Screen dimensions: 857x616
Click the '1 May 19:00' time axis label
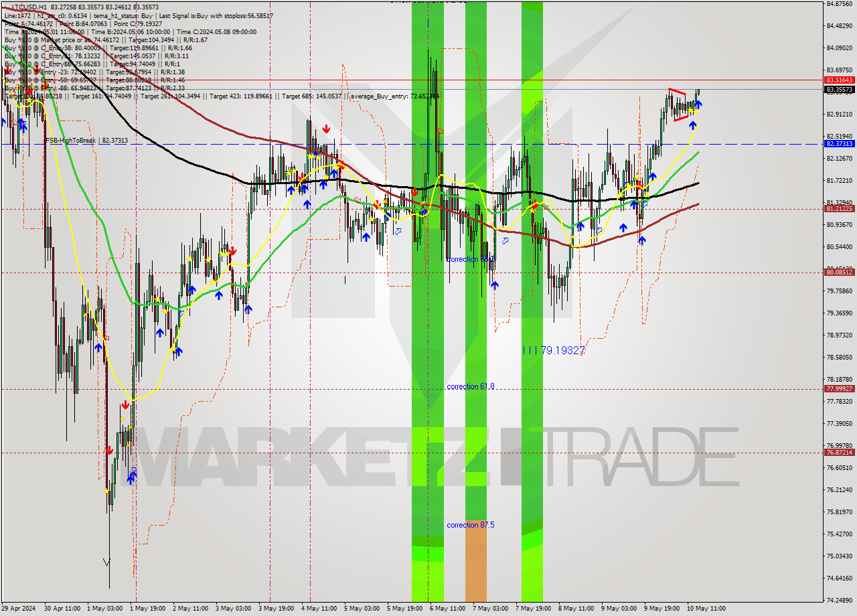tap(148, 609)
